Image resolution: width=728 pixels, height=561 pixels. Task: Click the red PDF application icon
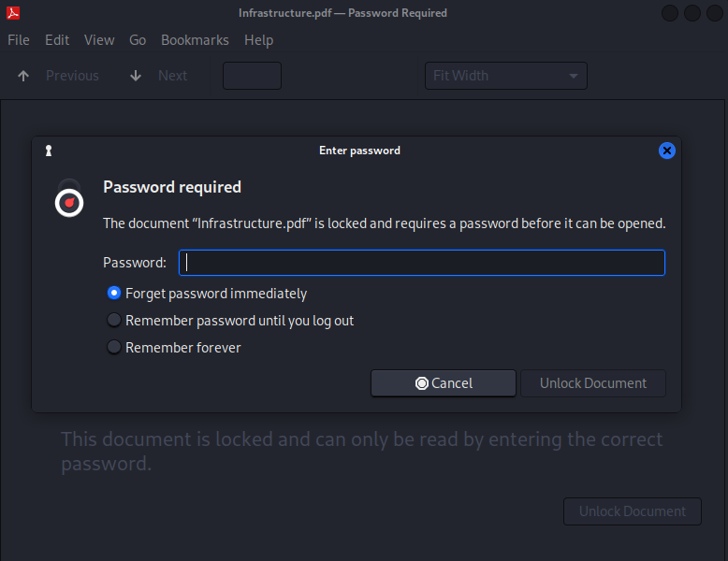point(13,13)
